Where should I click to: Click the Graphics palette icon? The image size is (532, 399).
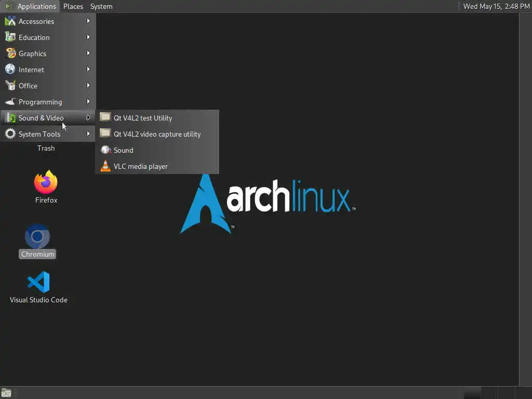point(10,54)
